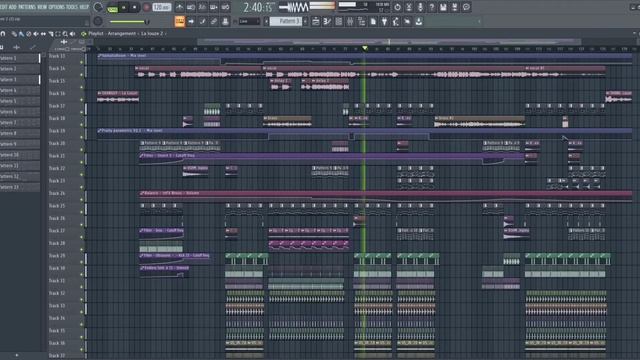Image resolution: width=640 pixels, height=360 pixels.
Task: Click the green playhead marker on timeline
Action: pos(365,48)
